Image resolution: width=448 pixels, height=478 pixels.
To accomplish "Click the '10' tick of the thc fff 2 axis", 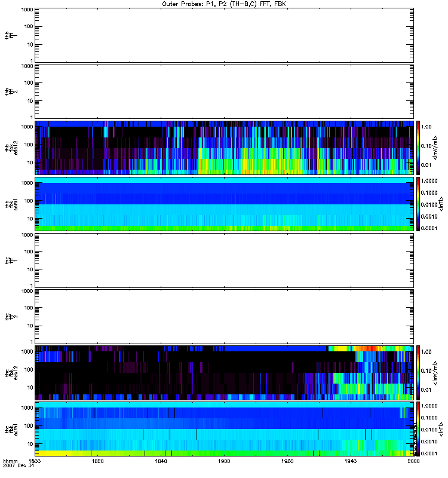I will pyautogui.click(x=30, y=326).
